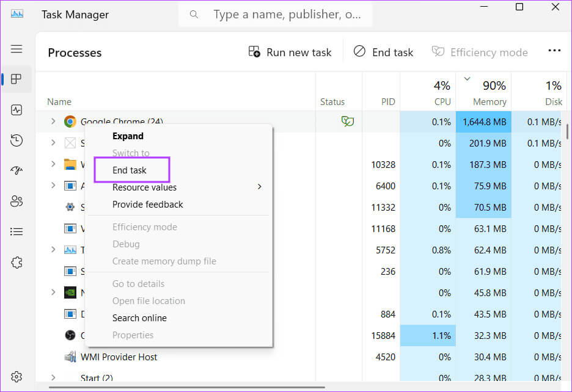Click the search magnifier icon
This screenshot has width=572, height=392.
(194, 15)
